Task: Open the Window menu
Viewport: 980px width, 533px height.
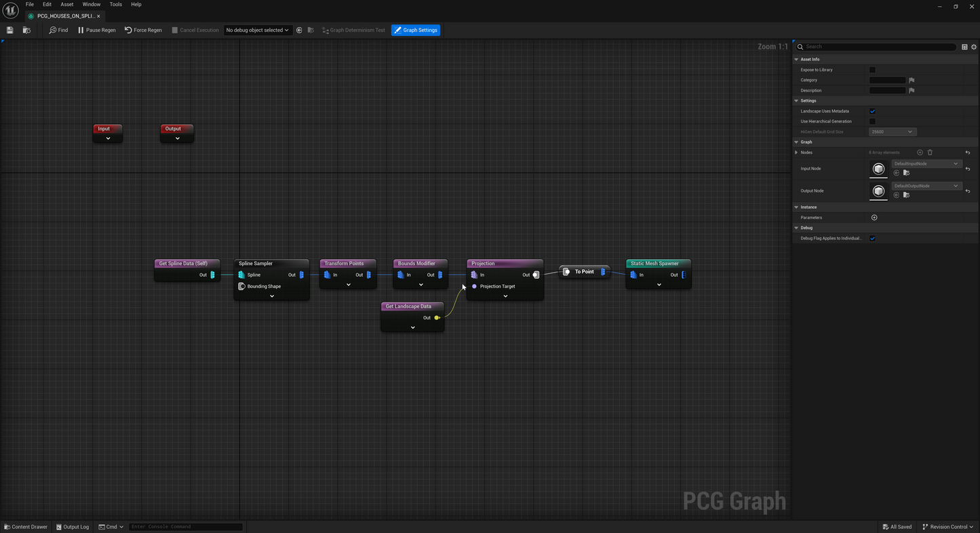Action: (91, 4)
